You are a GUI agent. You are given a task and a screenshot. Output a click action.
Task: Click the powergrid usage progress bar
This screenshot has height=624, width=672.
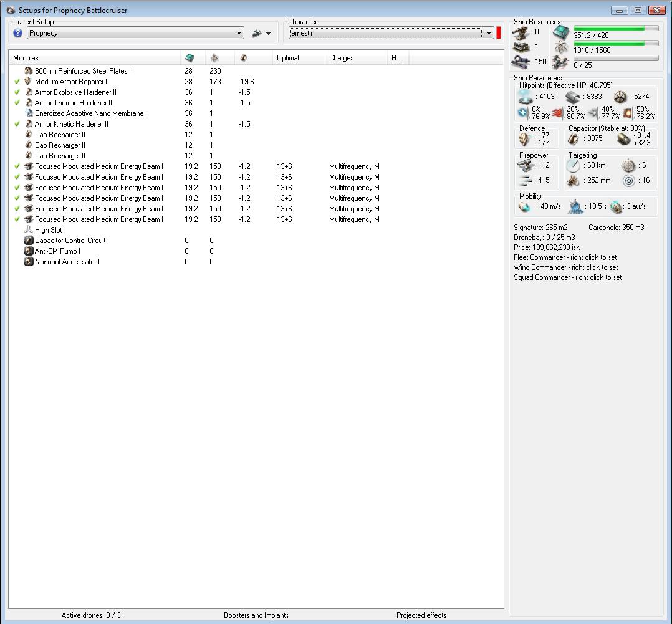616,43
